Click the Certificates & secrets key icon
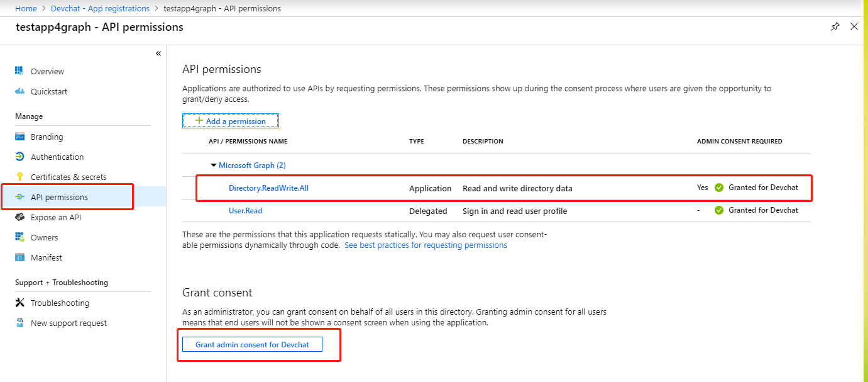868x382 pixels. [19, 177]
